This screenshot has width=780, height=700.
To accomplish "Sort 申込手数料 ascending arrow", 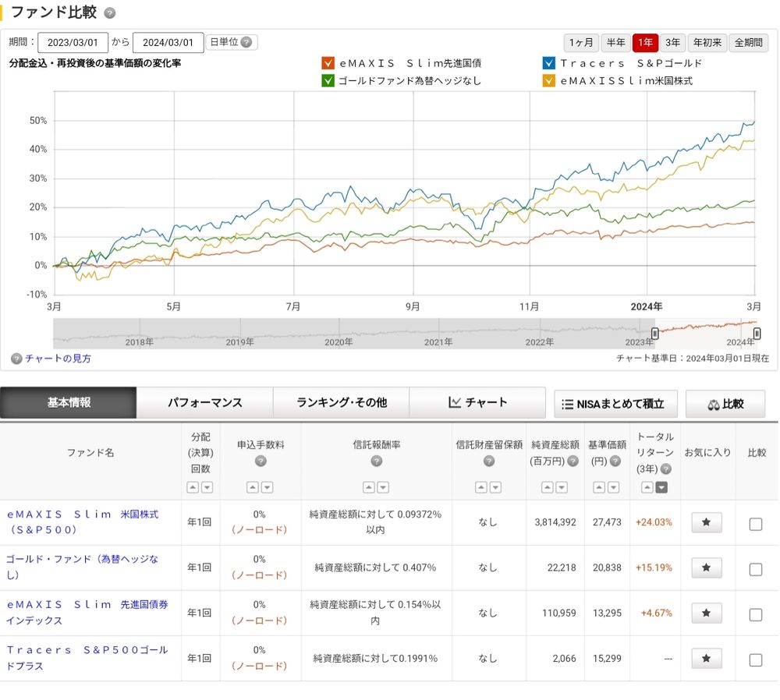I will [x=253, y=487].
